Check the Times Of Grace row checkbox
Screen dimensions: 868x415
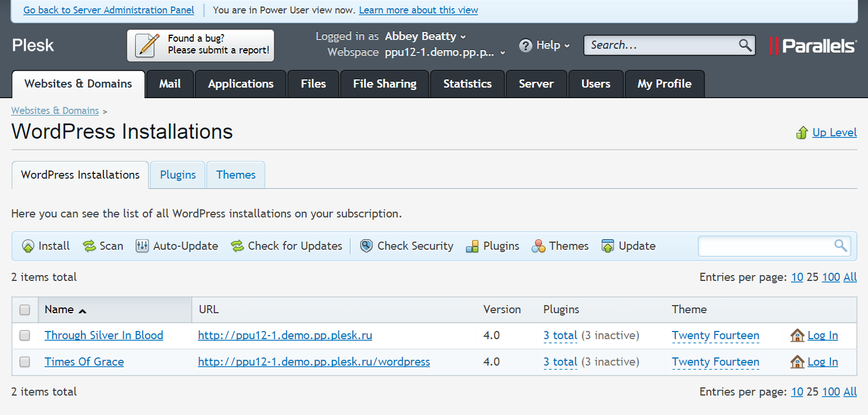point(25,362)
